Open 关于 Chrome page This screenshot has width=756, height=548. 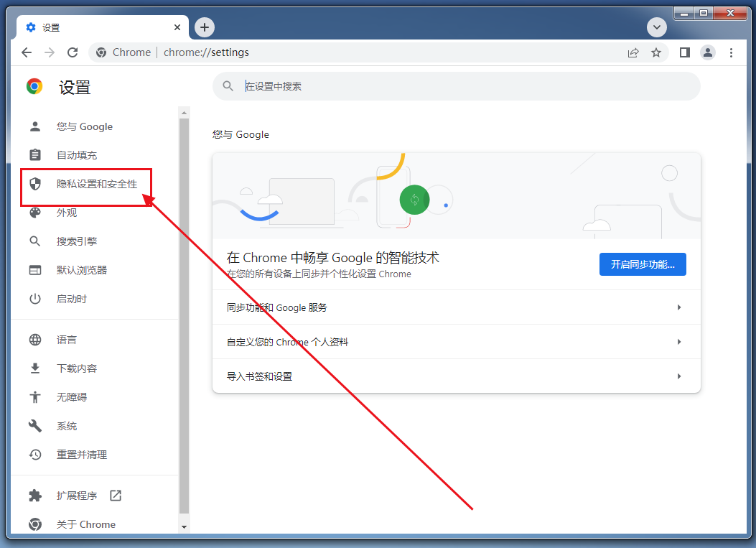pyautogui.click(x=86, y=524)
